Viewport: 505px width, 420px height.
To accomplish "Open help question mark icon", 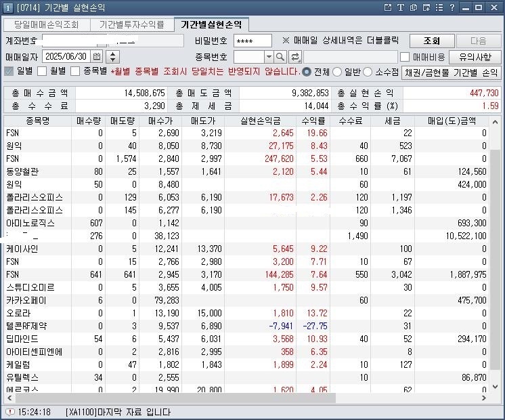I will click(452, 7).
